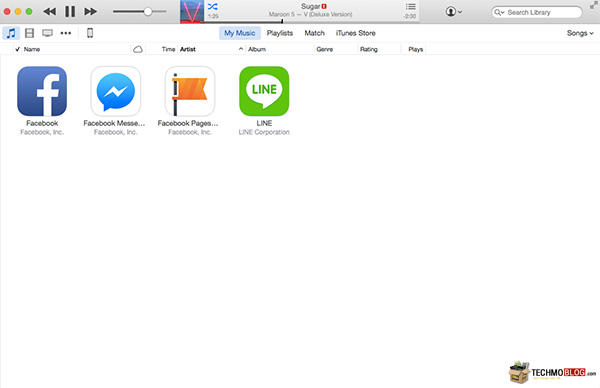Sort by the Plays column
The image size is (600, 388).
(416, 49)
